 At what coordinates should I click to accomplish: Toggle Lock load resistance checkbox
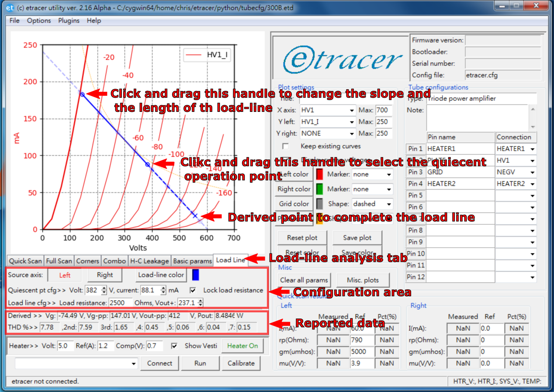tap(193, 290)
